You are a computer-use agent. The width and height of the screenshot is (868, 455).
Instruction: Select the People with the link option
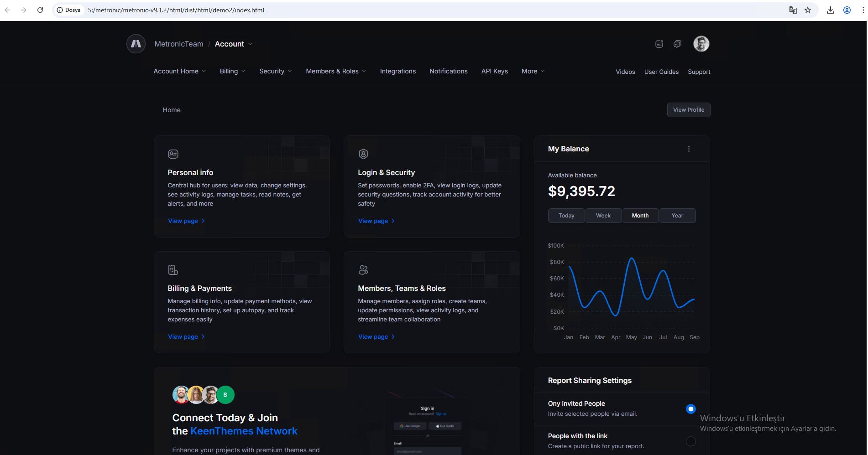tap(690, 441)
